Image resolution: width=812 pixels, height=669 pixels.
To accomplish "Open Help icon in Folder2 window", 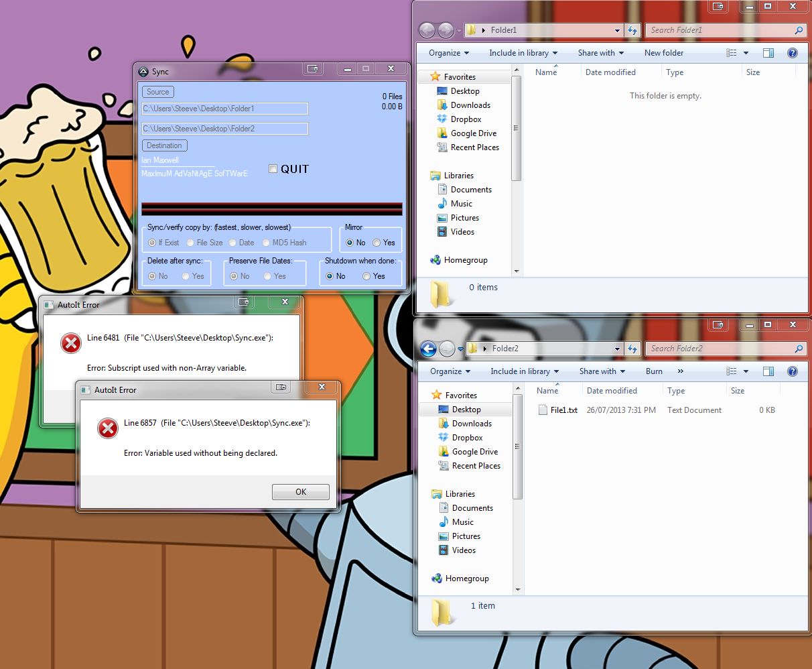I will click(x=793, y=371).
